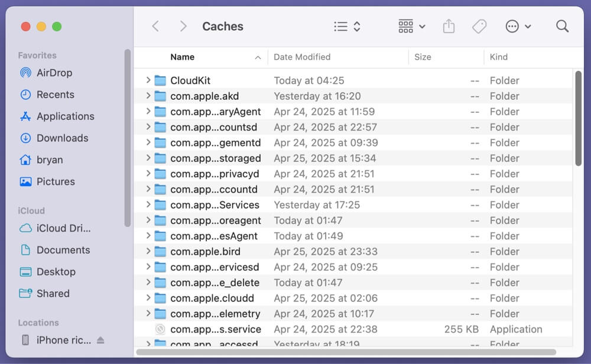Open the bryan home folder in the sidebar
Viewport: 591px width, 364px height.
[x=50, y=160]
